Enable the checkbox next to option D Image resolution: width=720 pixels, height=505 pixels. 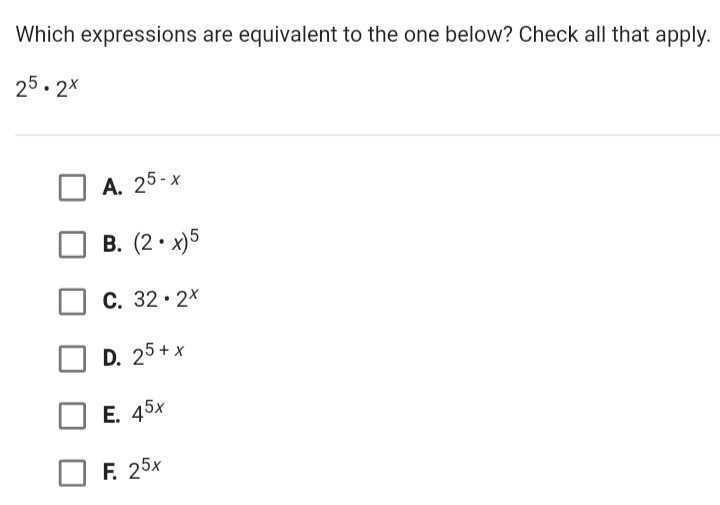(x=72, y=359)
